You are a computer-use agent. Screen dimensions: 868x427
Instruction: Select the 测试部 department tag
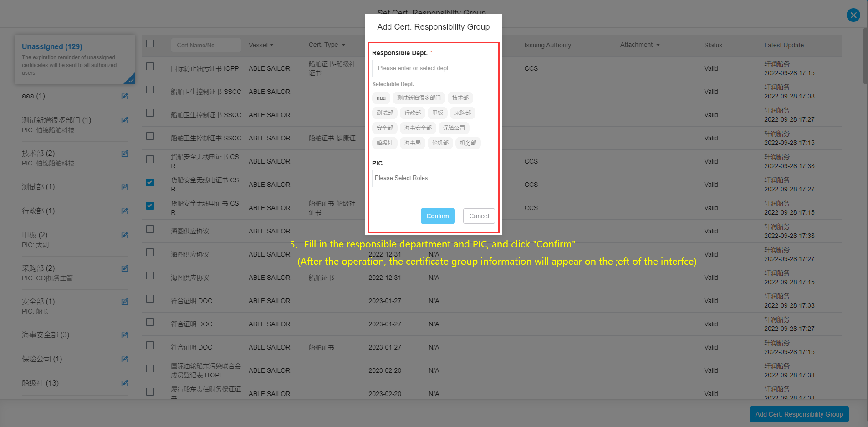pyautogui.click(x=385, y=113)
